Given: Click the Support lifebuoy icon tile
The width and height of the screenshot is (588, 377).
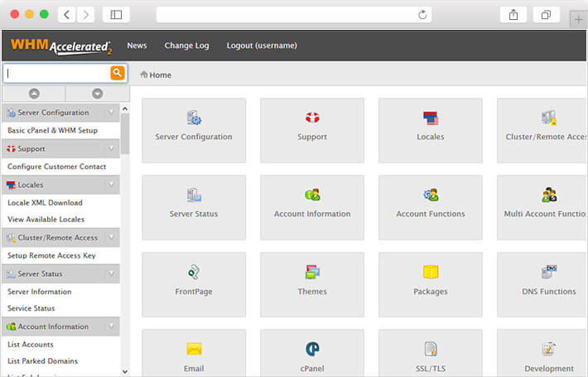Looking at the screenshot, I should pos(312,130).
